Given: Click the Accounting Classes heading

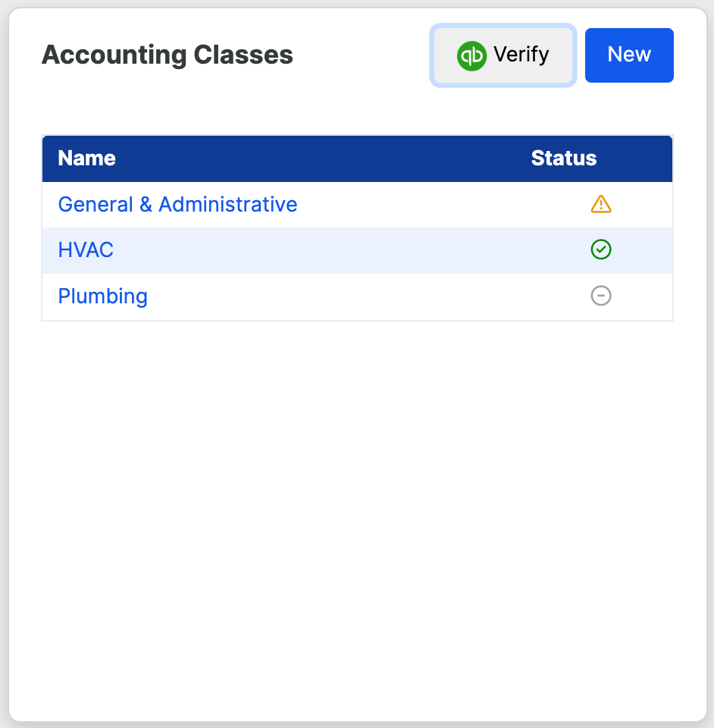Looking at the screenshot, I should (x=167, y=55).
